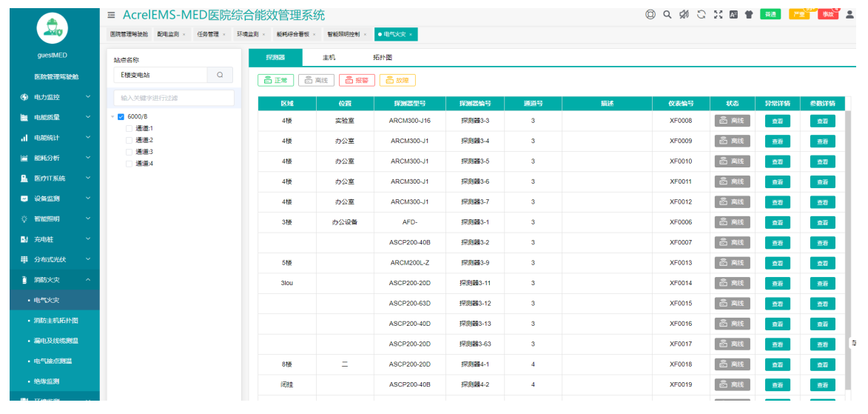Viewport: 868px width, 414px height.
Task: Toggle the muted alarm sound icon
Action: pos(684,14)
